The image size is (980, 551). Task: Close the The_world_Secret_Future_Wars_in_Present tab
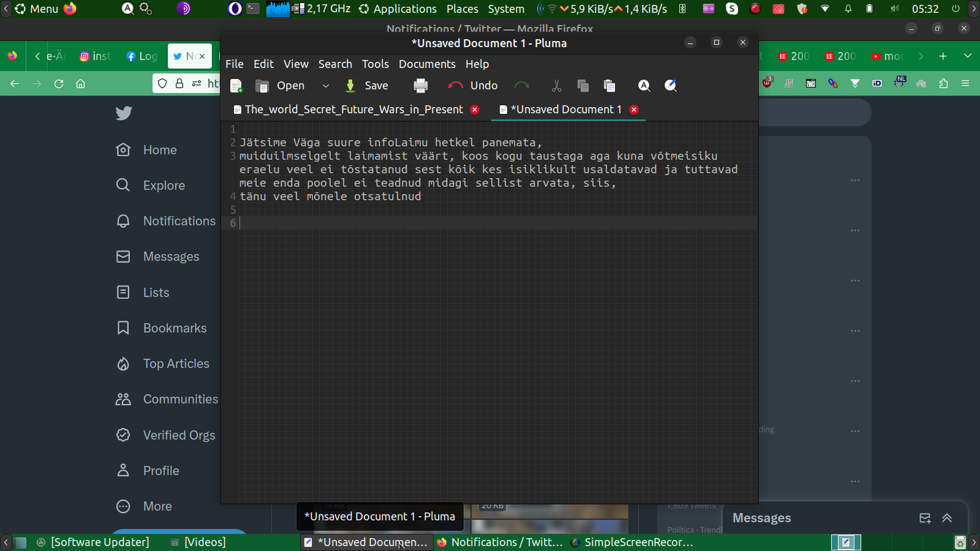475,110
